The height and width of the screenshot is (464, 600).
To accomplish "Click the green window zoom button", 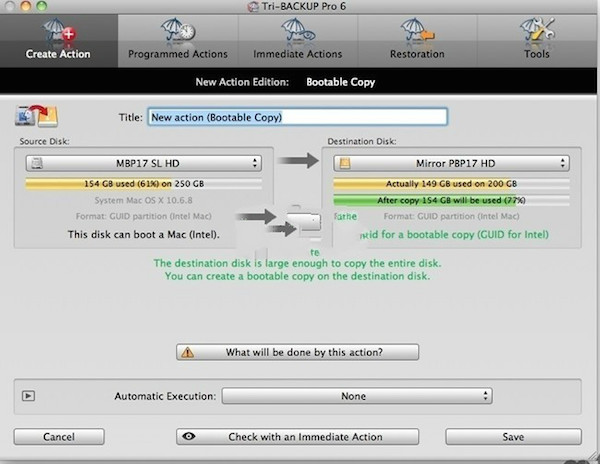I will (41, 5).
